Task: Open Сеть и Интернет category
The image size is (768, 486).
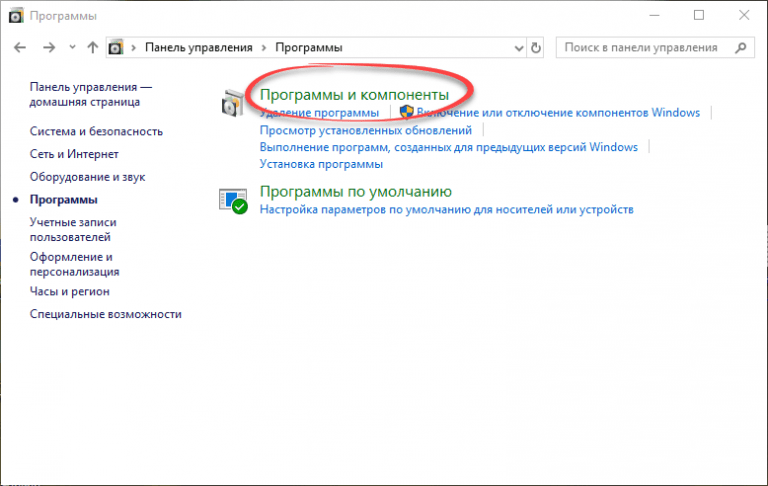Action: [74, 154]
